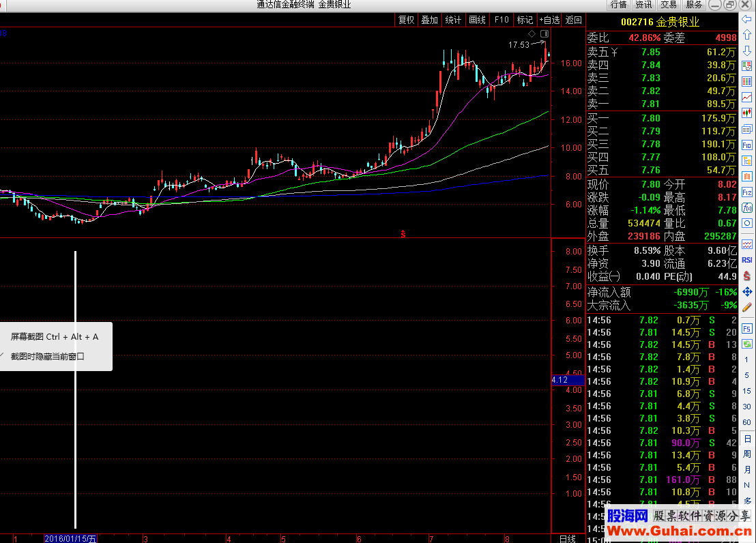The image size is (756, 543).
Task: Click the 卖一 price 7.81
Action: [x=651, y=104]
